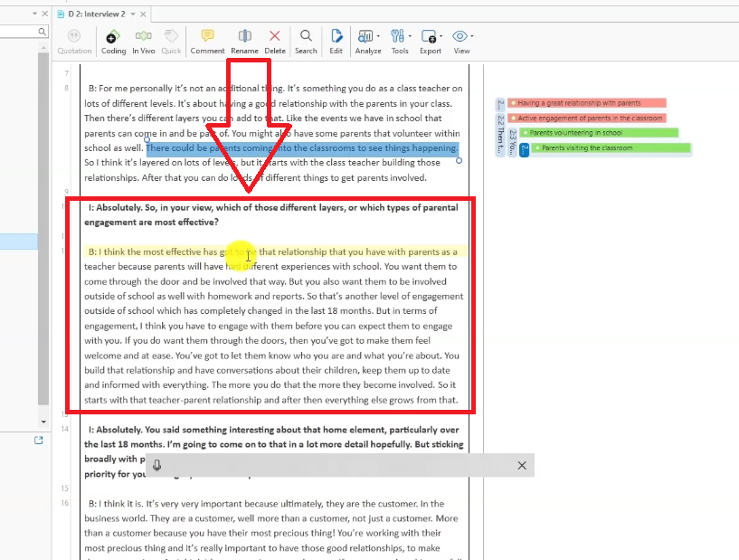This screenshot has width=739, height=560.
Task: Open the Export dropdown
Action: click(x=431, y=37)
